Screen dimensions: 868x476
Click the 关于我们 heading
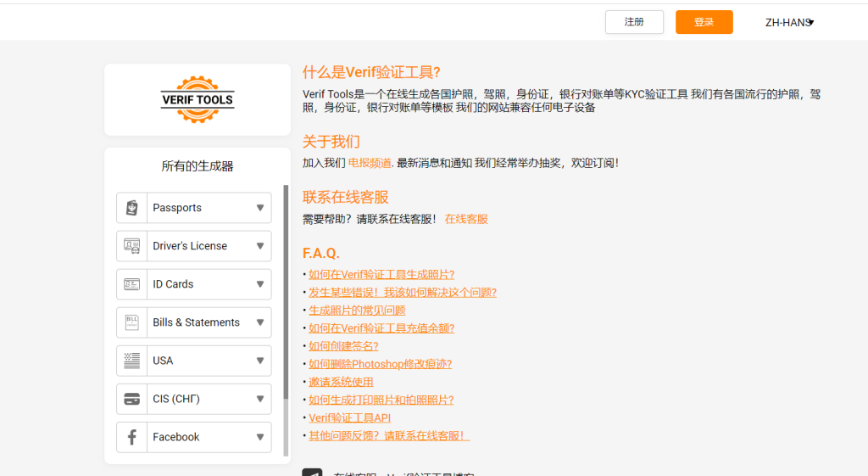tap(331, 142)
